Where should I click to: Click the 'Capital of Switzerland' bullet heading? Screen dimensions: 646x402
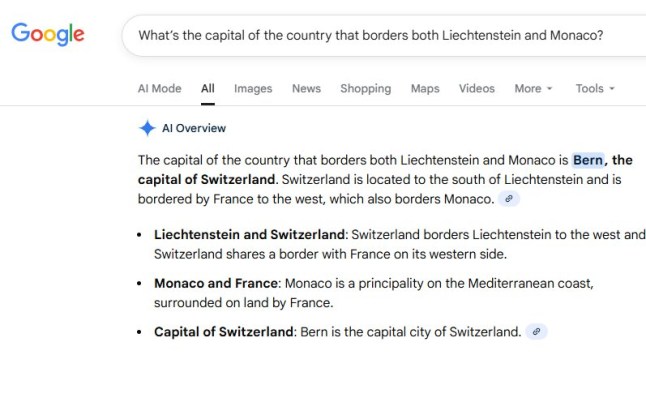coord(224,332)
